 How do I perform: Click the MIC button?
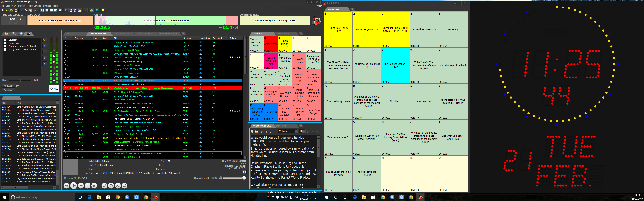click(54, 89)
